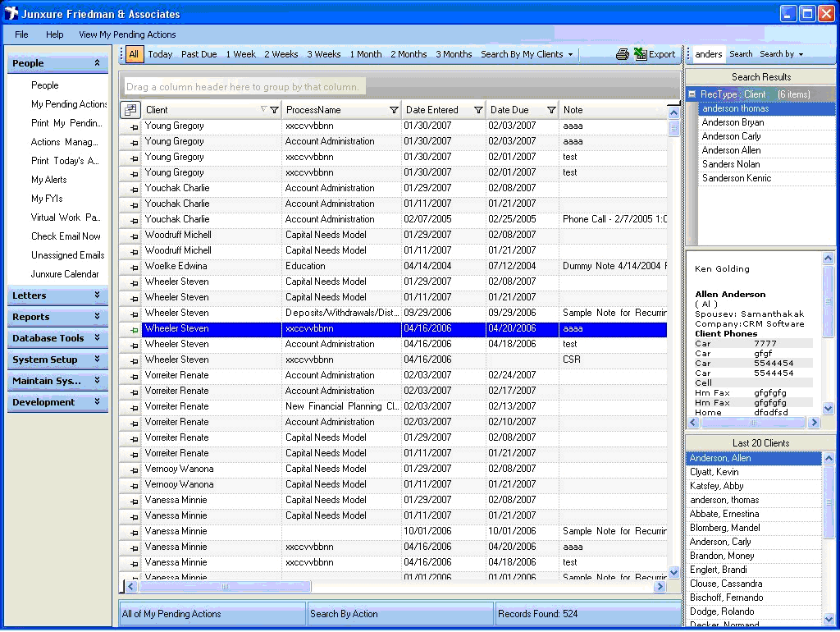Toggle the 1 Month filter
This screenshot has width=840, height=632.
(x=365, y=54)
